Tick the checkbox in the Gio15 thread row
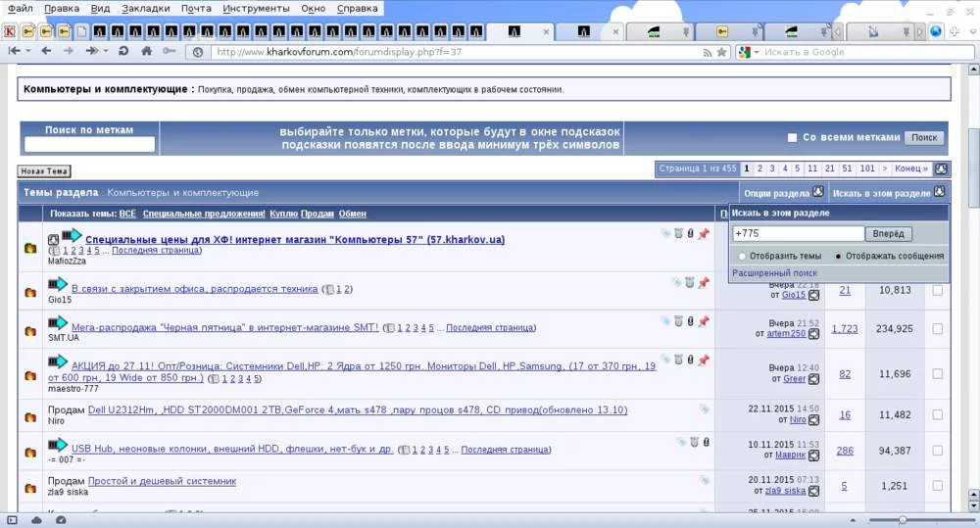The height and width of the screenshot is (528, 980). coord(938,290)
